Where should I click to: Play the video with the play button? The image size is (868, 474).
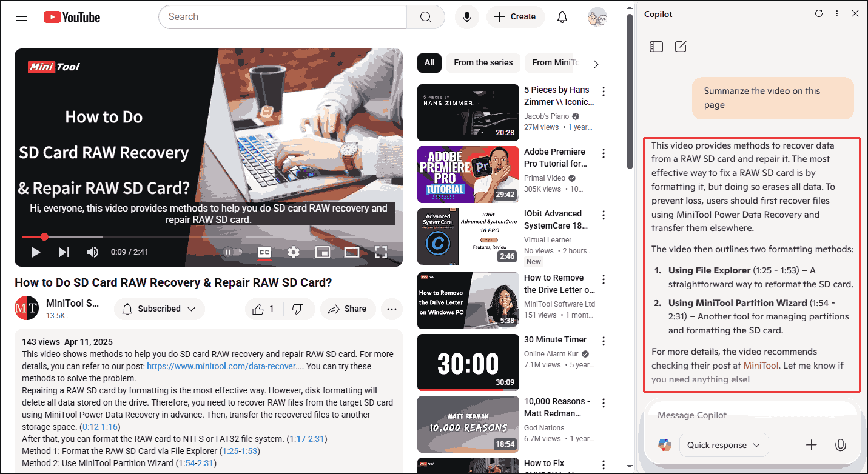(x=35, y=252)
